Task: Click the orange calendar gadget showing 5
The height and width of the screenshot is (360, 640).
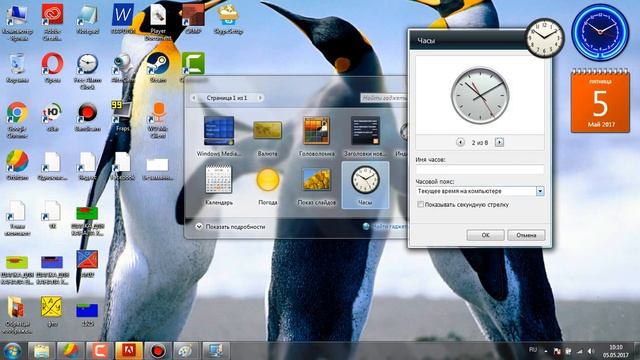Action: [600, 100]
